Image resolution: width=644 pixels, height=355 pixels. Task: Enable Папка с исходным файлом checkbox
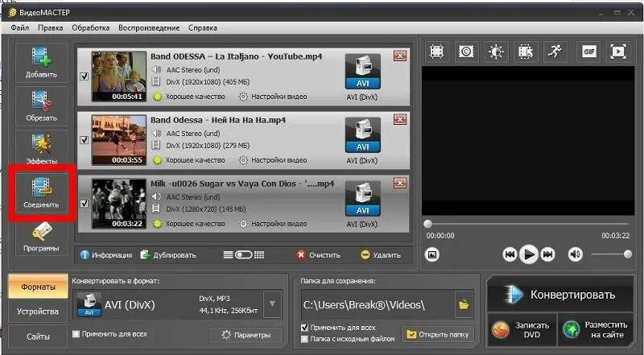pos(304,339)
